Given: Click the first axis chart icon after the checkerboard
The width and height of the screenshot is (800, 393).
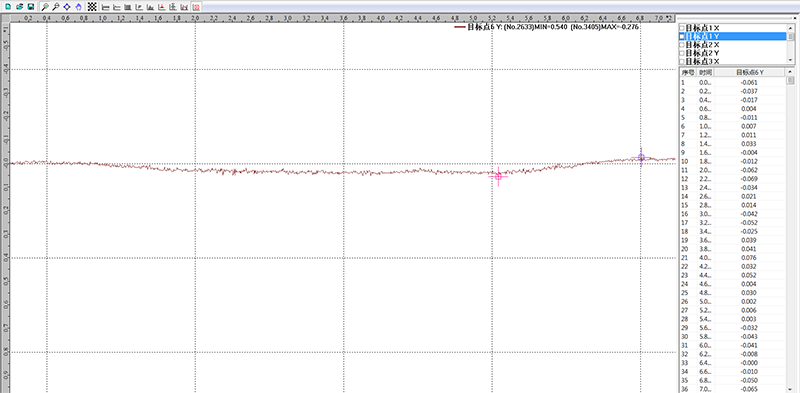Looking at the screenshot, I should pyautogui.click(x=106, y=7).
